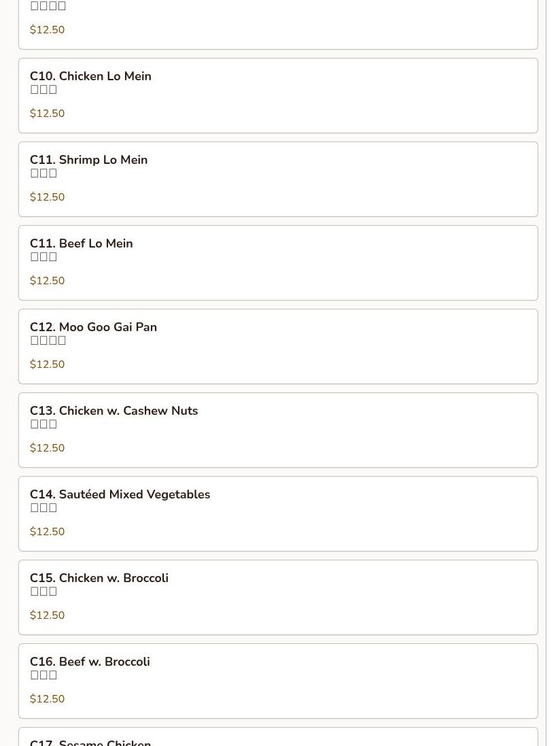Viewport: 560px width, 746px height.
Task: Click the Chinese subtitle under Moo Goo Gai Pan
Action: coord(48,341)
